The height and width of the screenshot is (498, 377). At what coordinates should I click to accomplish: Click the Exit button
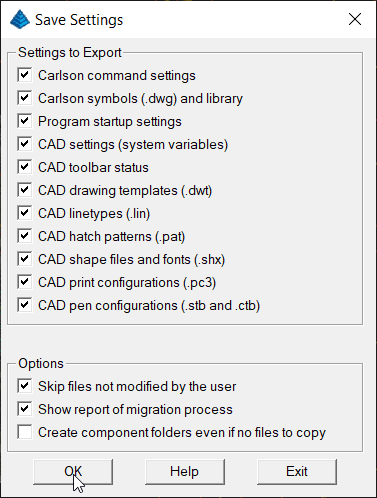point(297,472)
